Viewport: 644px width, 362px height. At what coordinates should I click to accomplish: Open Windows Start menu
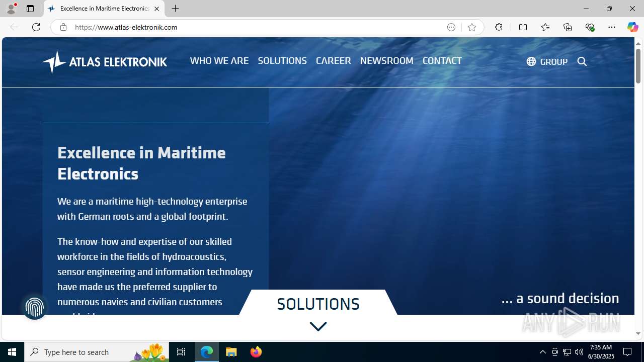[12, 352]
